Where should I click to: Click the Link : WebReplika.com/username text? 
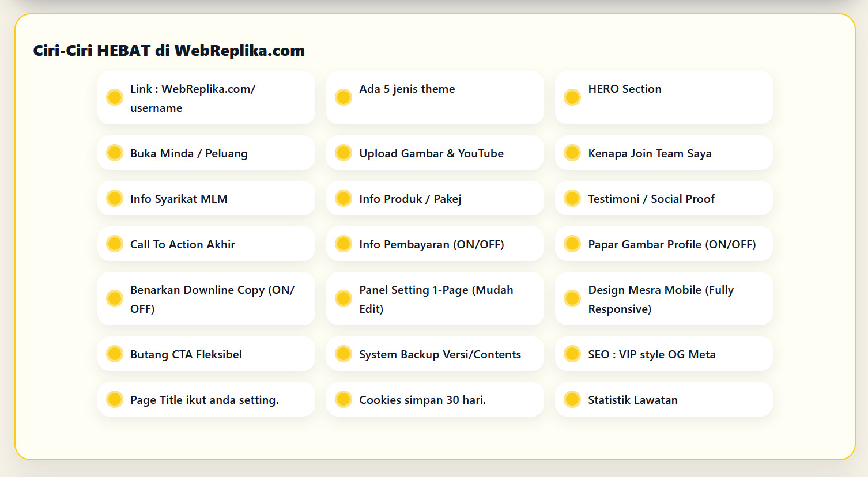pyautogui.click(x=193, y=98)
